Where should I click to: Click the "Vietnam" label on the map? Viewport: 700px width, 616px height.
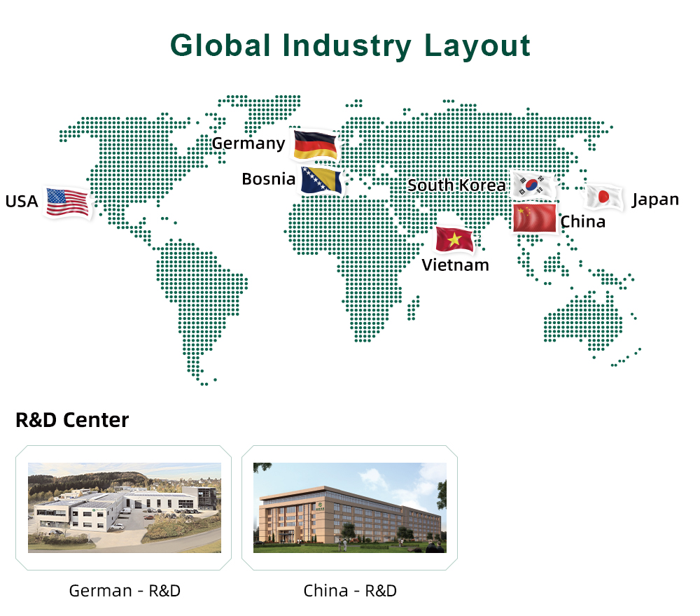(x=455, y=265)
